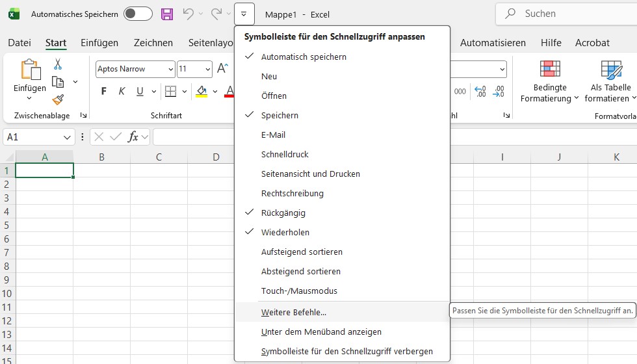This screenshot has width=637, height=364.
Task: Uncheck Wiederholen in the quick access menu
Action: pyautogui.click(x=285, y=232)
